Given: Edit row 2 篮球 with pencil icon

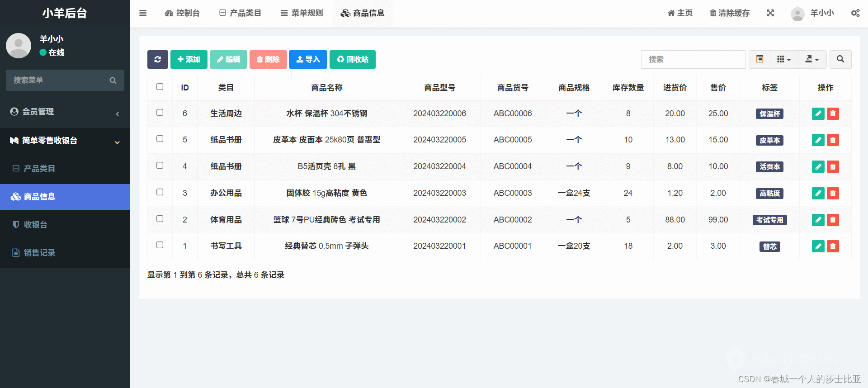Looking at the screenshot, I should point(818,220).
